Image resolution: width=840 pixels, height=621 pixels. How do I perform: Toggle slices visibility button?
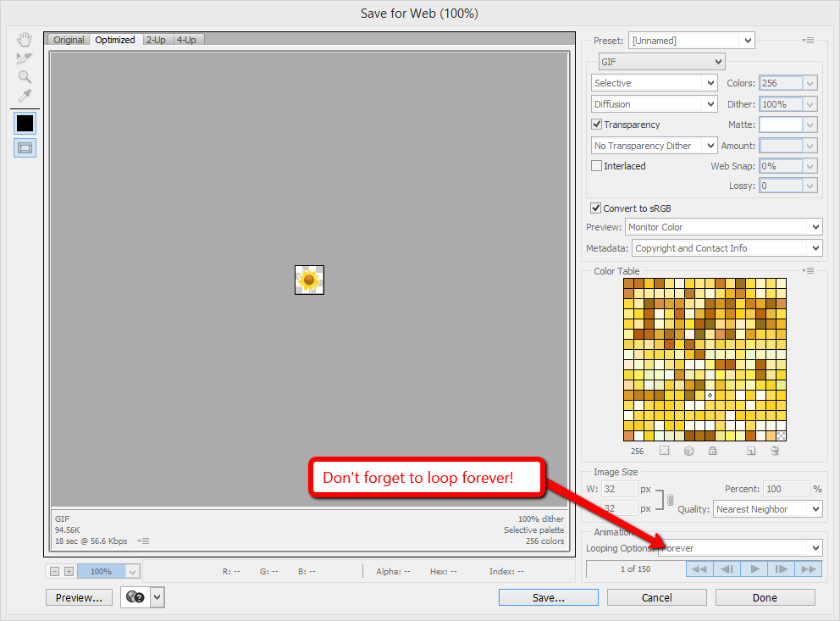tap(25, 148)
